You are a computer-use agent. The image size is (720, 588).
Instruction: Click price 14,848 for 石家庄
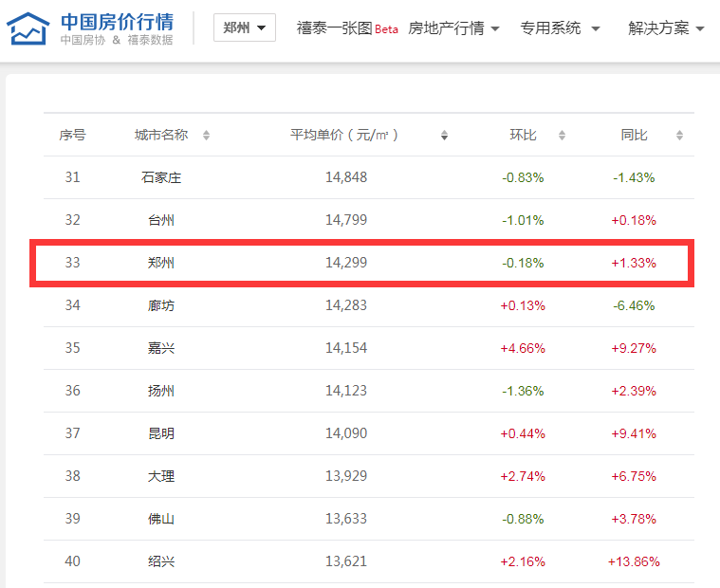click(346, 177)
